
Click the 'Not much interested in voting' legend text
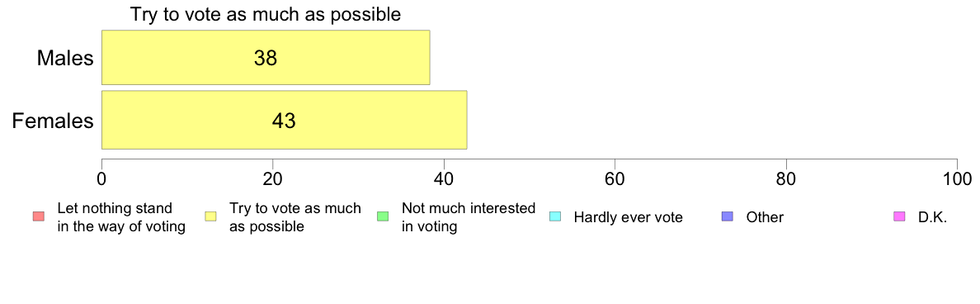point(469,217)
